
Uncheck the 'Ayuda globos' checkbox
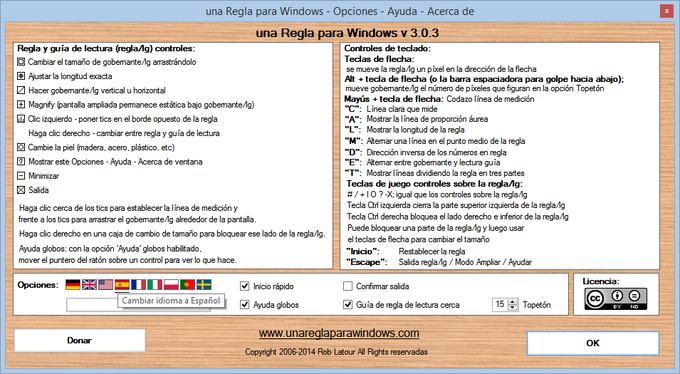tap(245, 305)
